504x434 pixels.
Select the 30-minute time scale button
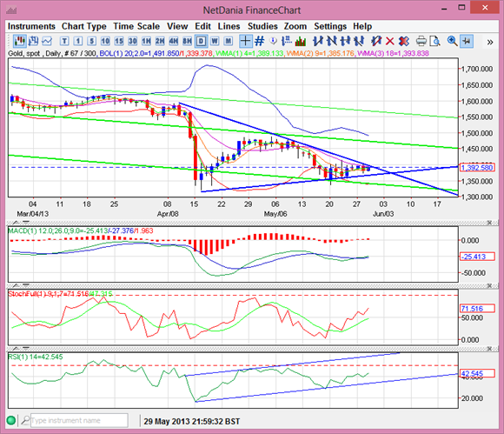pyautogui.click(x=132, y=41)
